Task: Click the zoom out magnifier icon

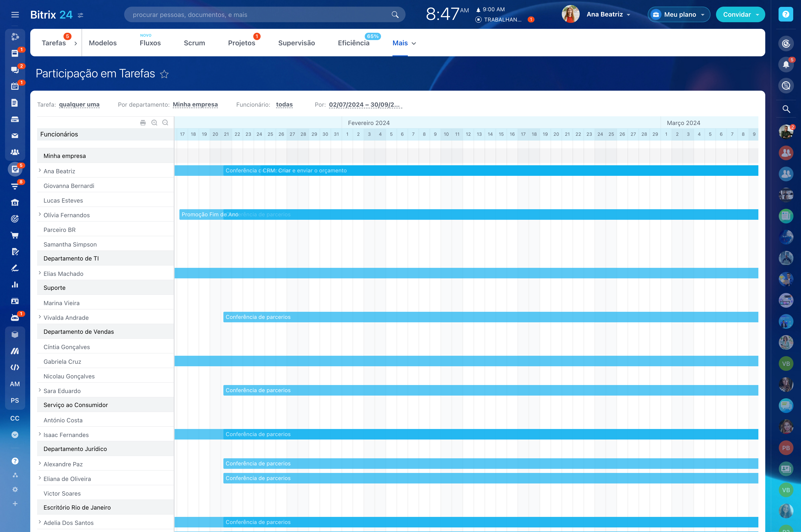Action: [165, 123]
